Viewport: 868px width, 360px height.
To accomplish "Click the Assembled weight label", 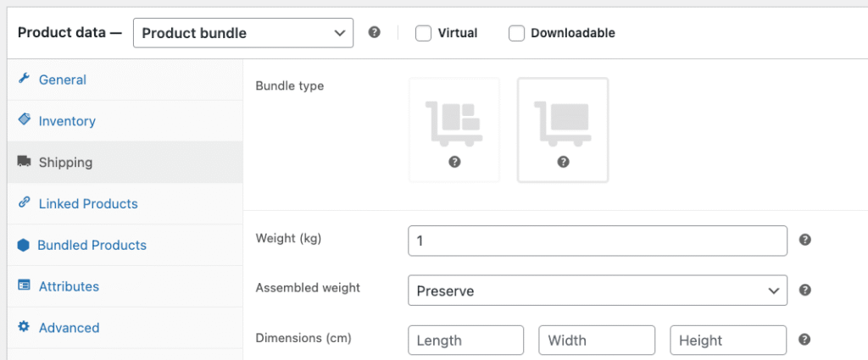I will [x=308, y=288].
